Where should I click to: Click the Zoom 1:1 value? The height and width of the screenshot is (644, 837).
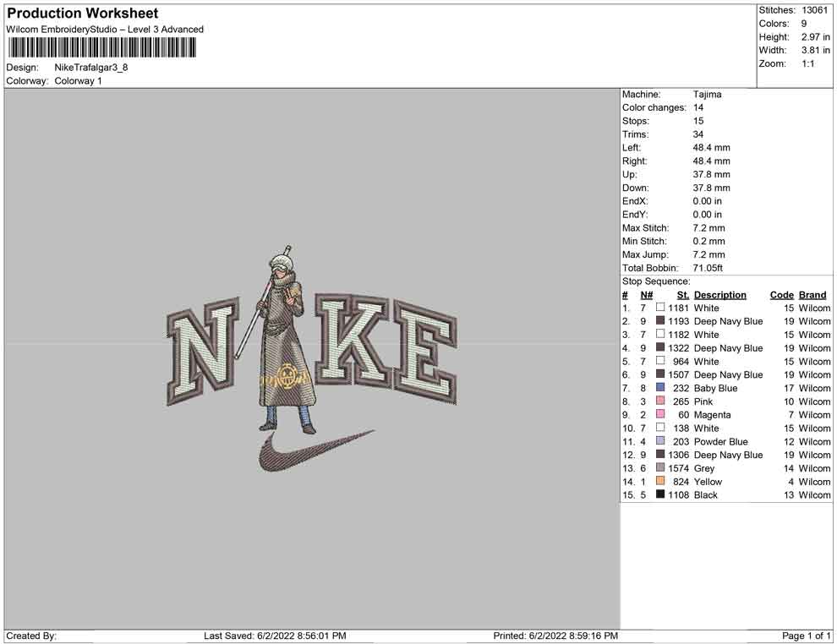tap(807, 64)
